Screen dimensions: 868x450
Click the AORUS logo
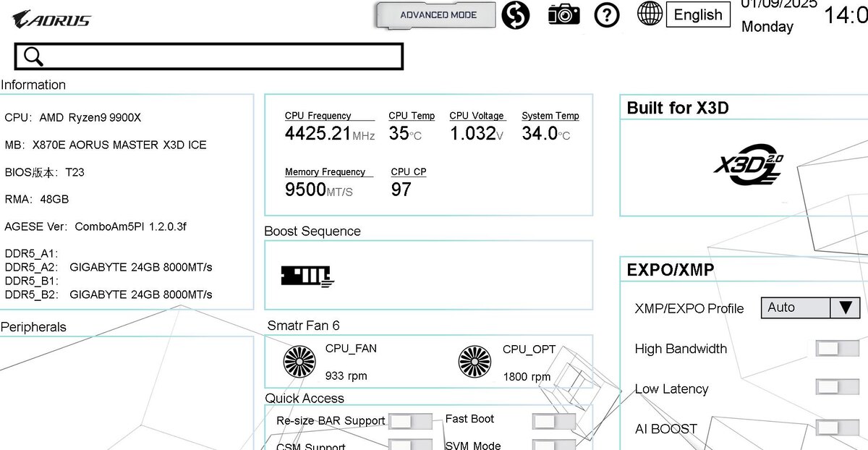click(51, 19)
